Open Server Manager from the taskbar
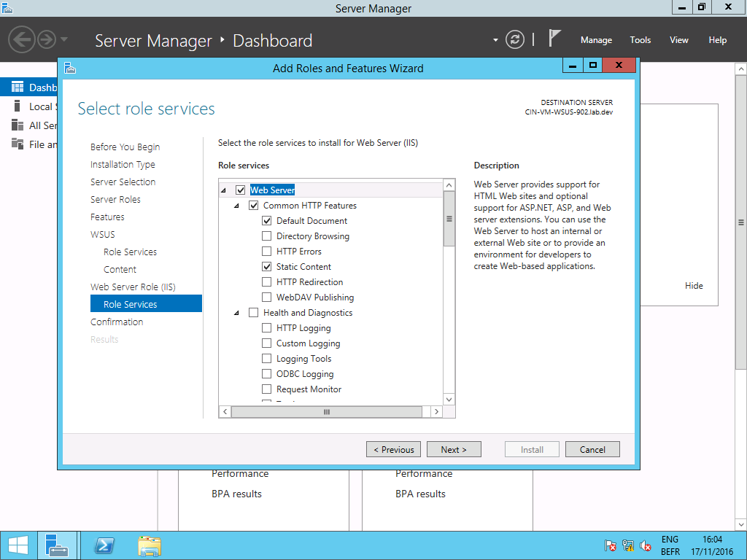This screenshot has height=560, width=747. click(x=57, y=545)
